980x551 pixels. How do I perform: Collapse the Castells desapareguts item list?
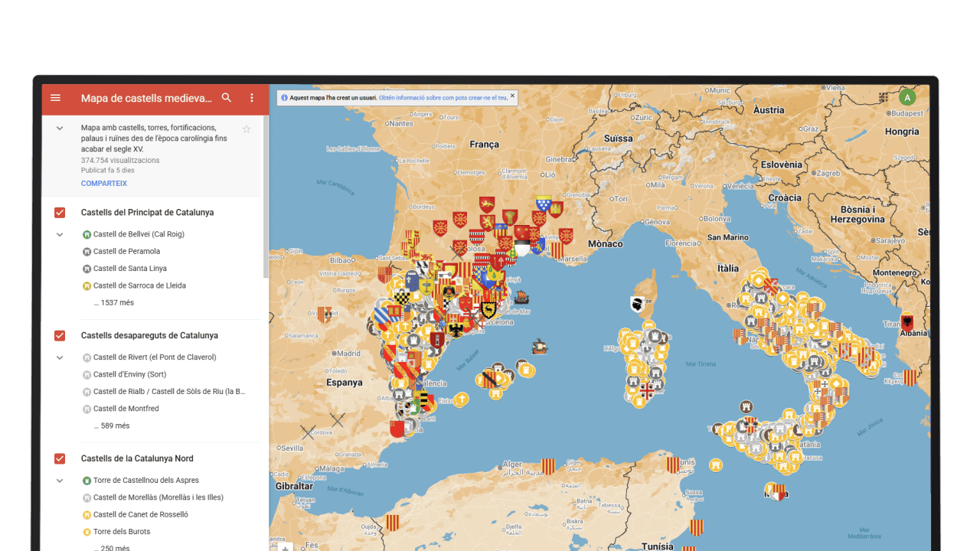(x=60, y=357)
